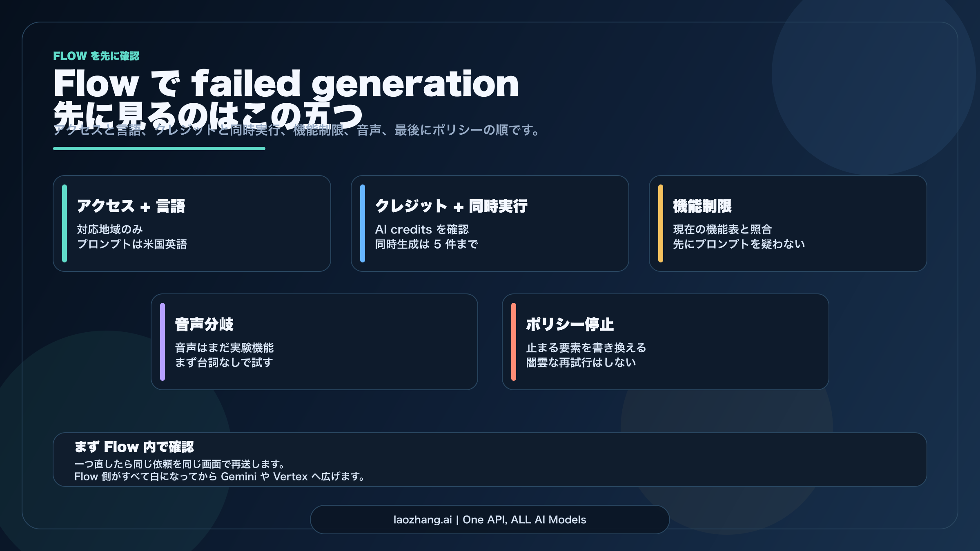Select the ポリシー停止 card heading
Viewport: 980px width, 551px height.
[x=570, y=324]
